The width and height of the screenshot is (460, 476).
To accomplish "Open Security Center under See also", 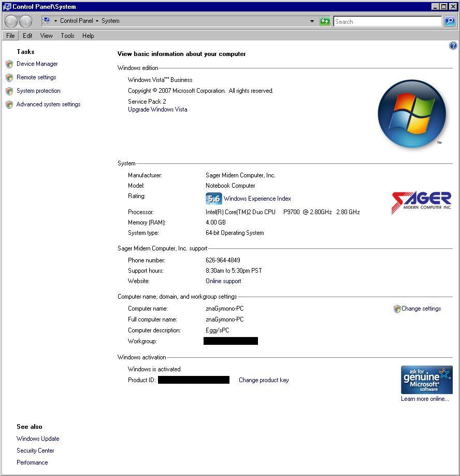I will pos(35,451).
